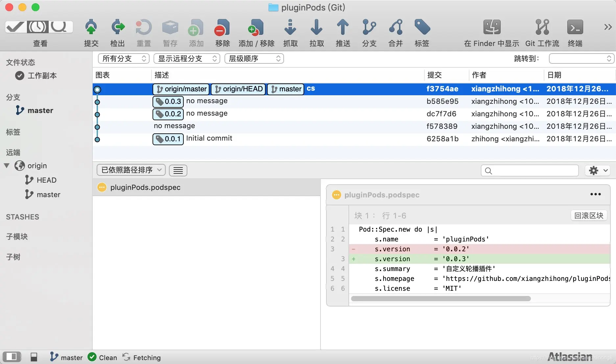This screenshot has width=616, height=364.
Task: Click the Add/Remove (添加 / 移除) icon
Action: (x=256, y=27)
